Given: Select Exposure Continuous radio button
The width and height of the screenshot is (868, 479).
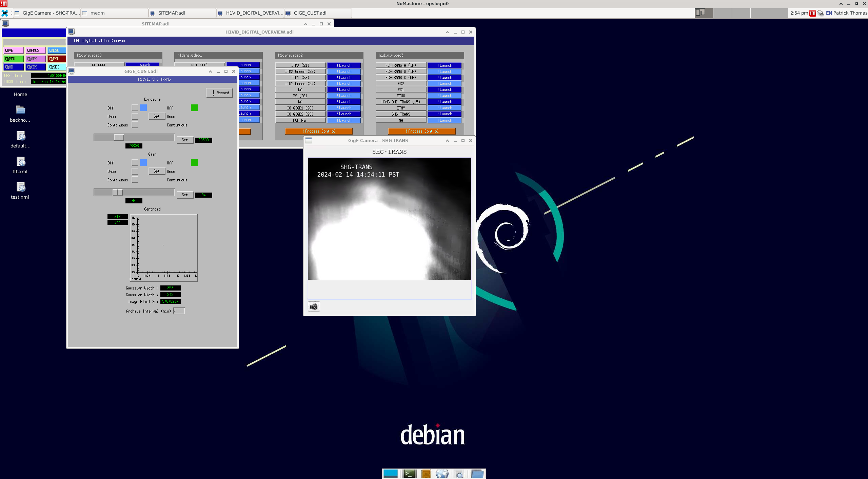Looking at the screenshot, I should pyautogui.click(x=135, y=125).
